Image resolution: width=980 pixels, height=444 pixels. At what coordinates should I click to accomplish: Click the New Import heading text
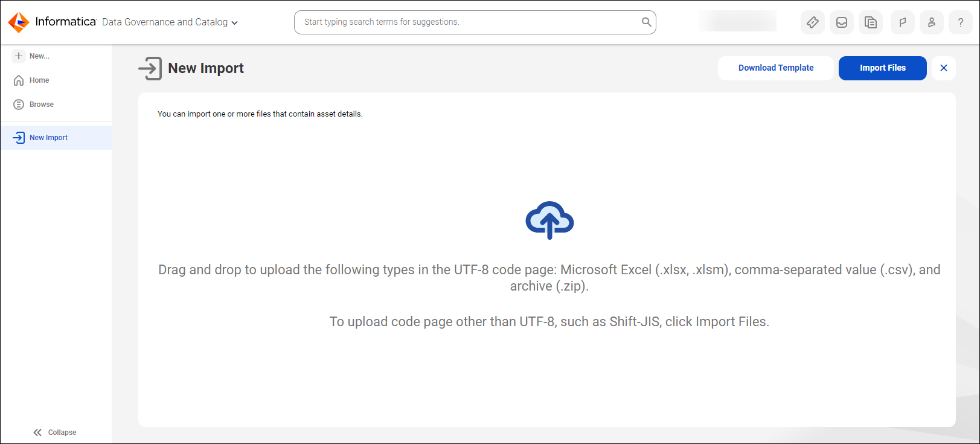click(206, 68)
